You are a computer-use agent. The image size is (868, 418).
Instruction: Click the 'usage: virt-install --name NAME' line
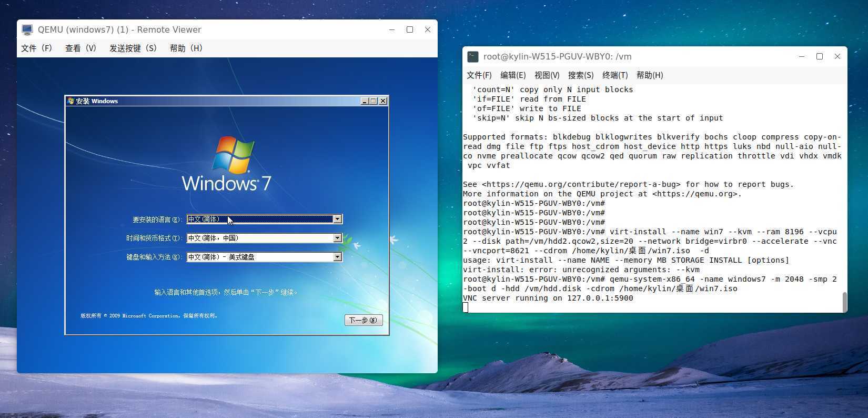[626, 260]
